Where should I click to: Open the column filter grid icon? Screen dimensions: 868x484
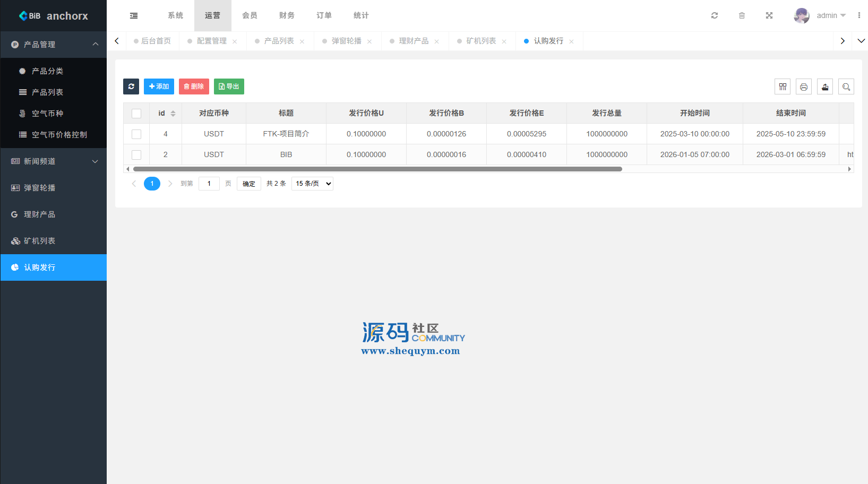pyautogui.click(x=783, y=87)
